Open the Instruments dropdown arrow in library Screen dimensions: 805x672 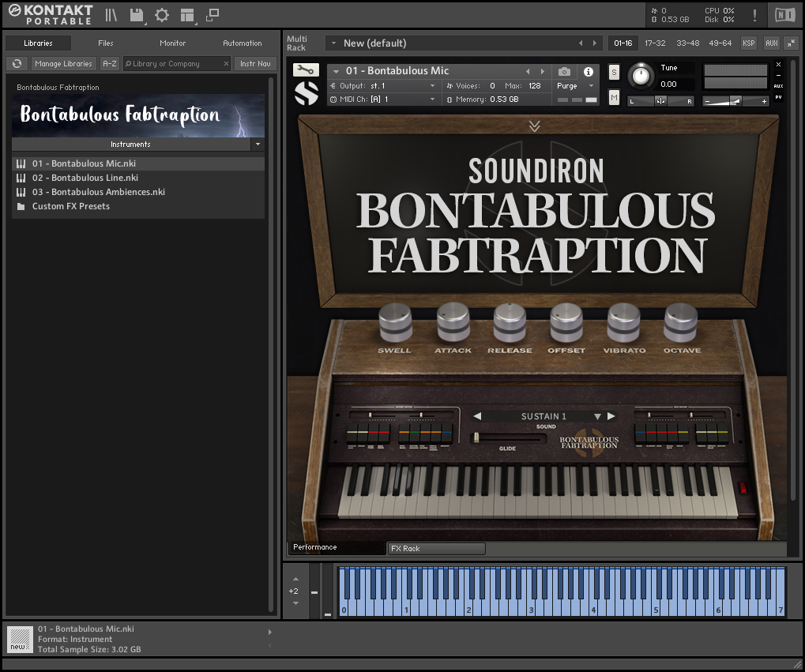pyautogui.click(x=258, y=145)
